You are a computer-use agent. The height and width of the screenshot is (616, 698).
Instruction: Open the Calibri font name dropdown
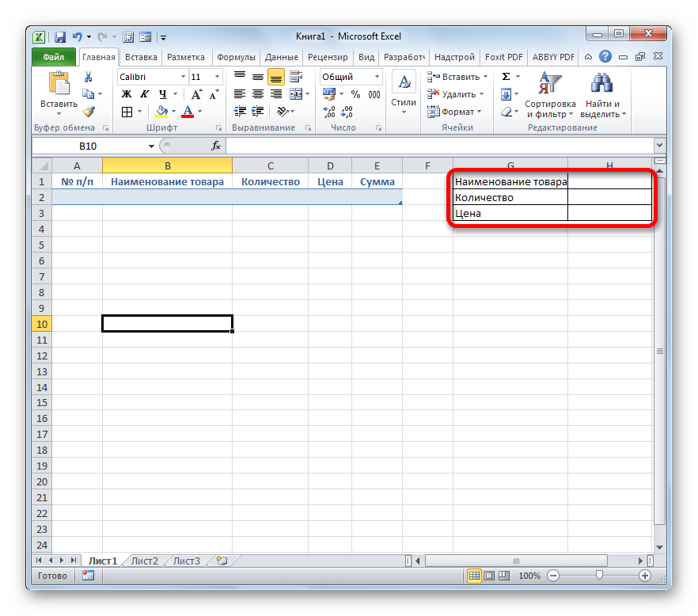click(x=183, y=77)
